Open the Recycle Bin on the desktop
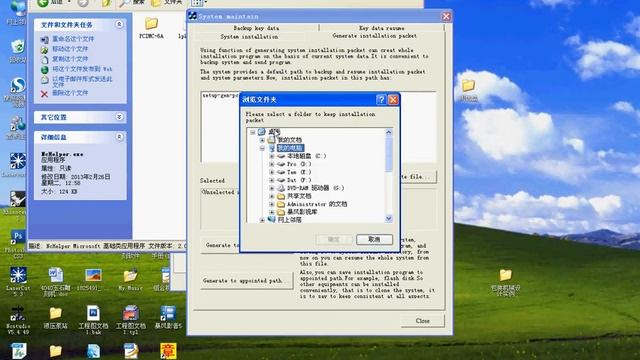This screenshot has height=360, width=640. pyautogui.click(x=18, y=47)
